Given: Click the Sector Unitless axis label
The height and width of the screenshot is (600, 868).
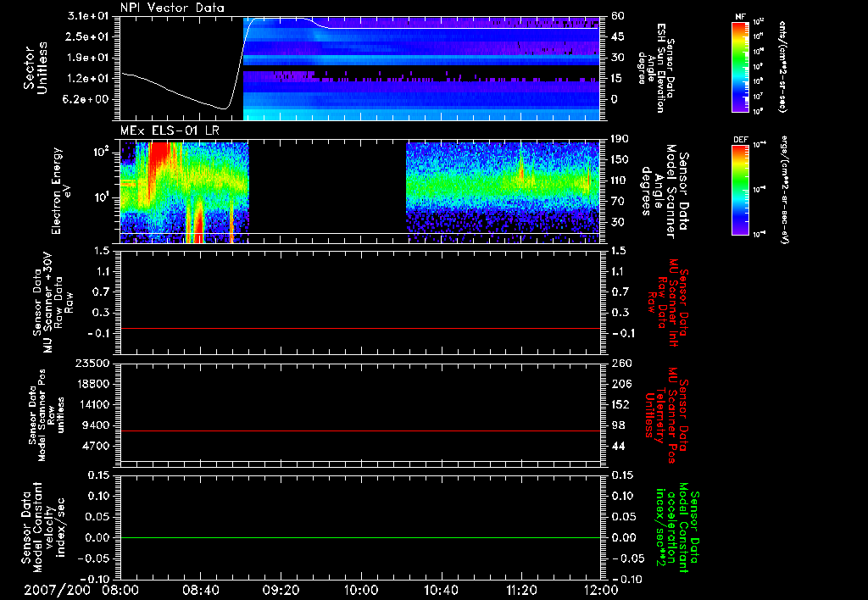Looking at the screenshot, I should (36, 68).
